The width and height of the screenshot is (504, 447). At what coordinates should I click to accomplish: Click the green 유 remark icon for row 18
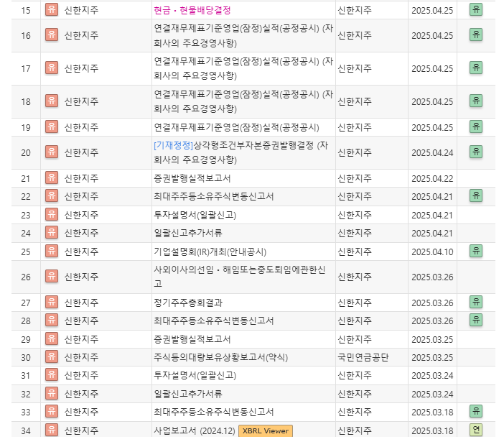(x=476, y=101)
